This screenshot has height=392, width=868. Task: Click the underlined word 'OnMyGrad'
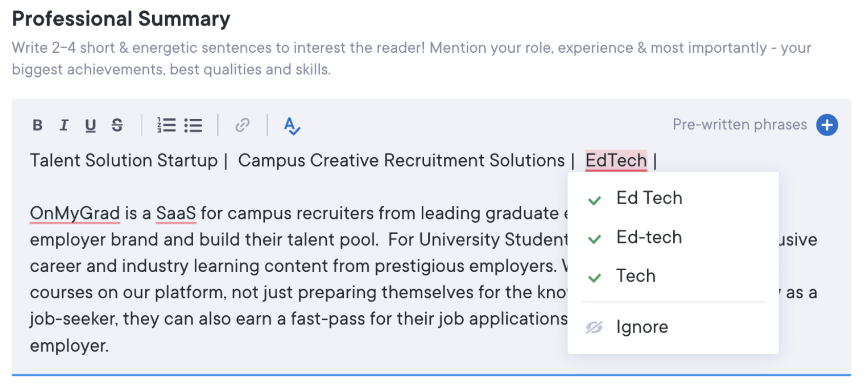(75, 213)
